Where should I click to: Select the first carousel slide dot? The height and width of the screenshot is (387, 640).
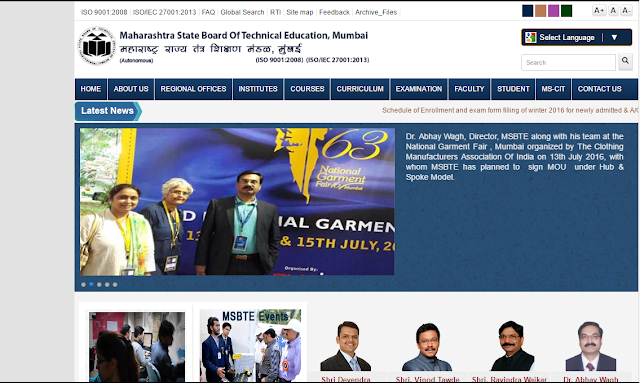tap(84, 284)
